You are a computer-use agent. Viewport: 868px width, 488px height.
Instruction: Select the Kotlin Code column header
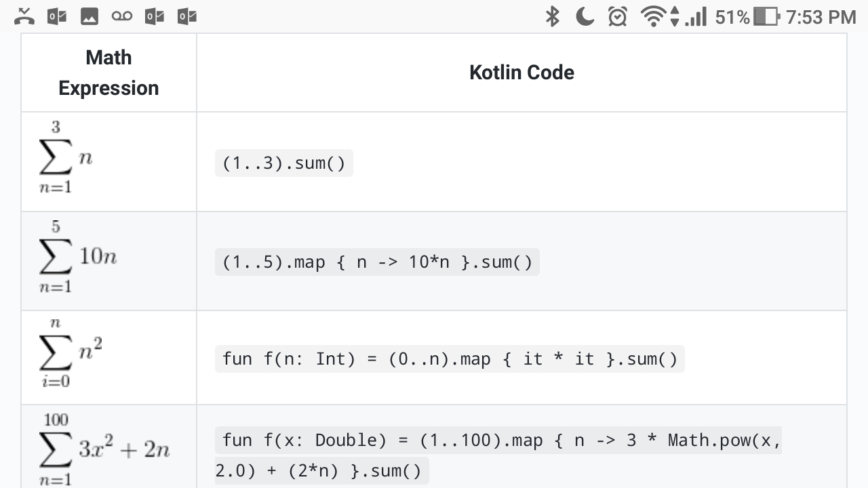tap(521, 73)
